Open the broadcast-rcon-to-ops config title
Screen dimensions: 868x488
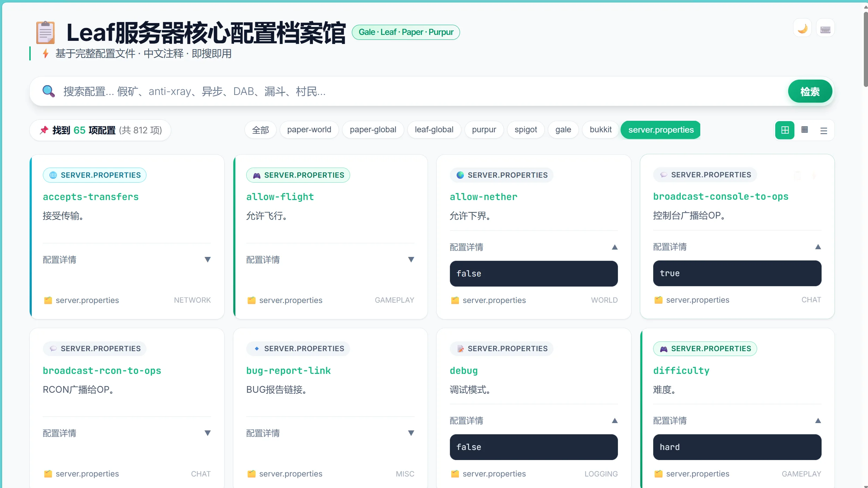coord(102,371)
